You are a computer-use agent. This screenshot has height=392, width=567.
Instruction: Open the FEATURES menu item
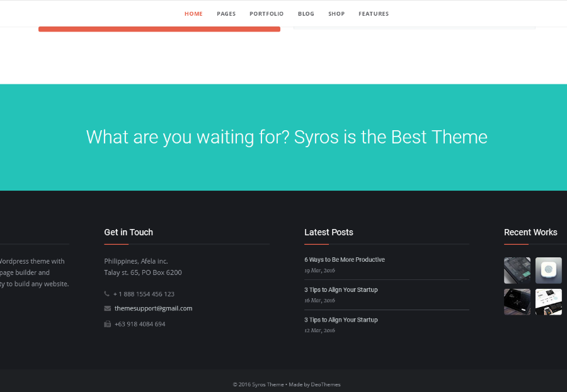coord(374,14)
